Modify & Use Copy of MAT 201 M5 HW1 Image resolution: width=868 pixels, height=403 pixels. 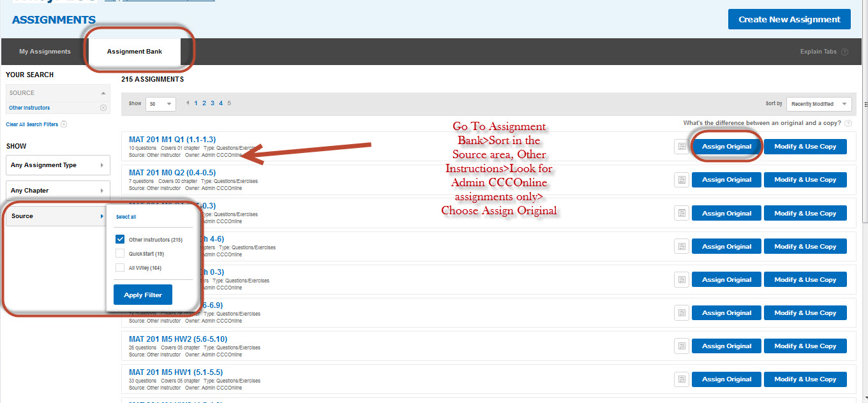[805, 379]
